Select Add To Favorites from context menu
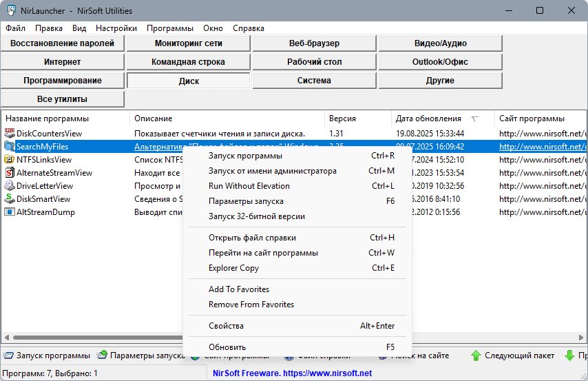Image resolution: width=588 pixels, height=381 pixels. (x=239, y=289)
